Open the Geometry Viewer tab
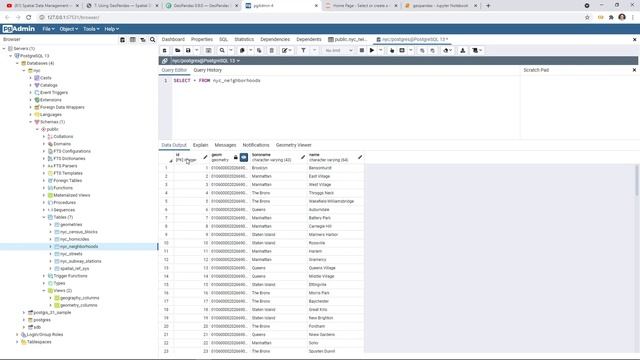The image size is (640, 360). click(293, 145)
